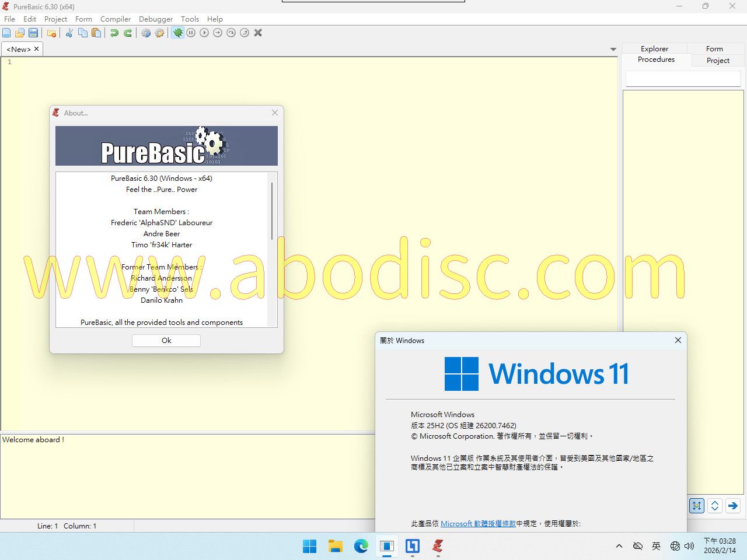Click the Kill Program X icon
Viewport: 747px width, 560px height.
258,33
